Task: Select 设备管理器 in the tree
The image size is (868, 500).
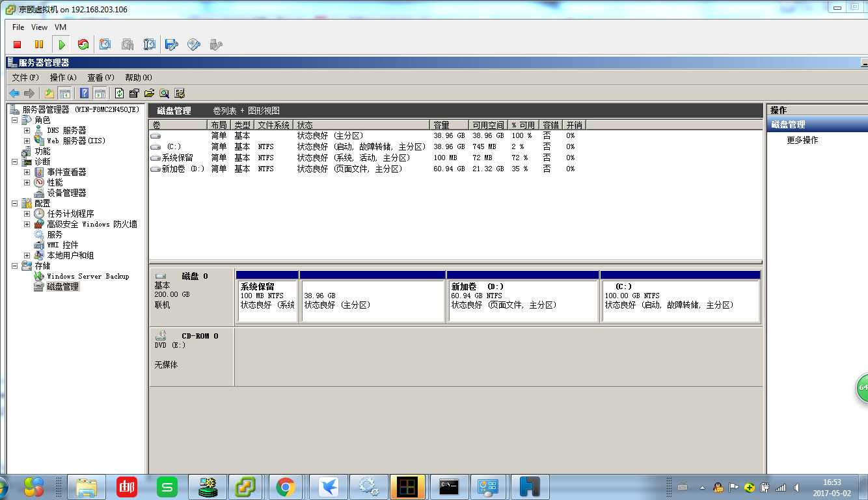Action: [x=66, y=193]
